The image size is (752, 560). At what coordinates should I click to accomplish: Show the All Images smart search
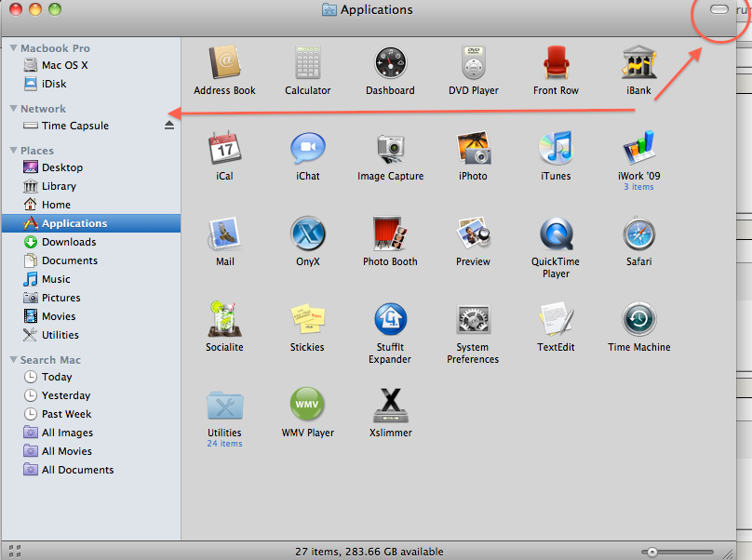(91, 433)
